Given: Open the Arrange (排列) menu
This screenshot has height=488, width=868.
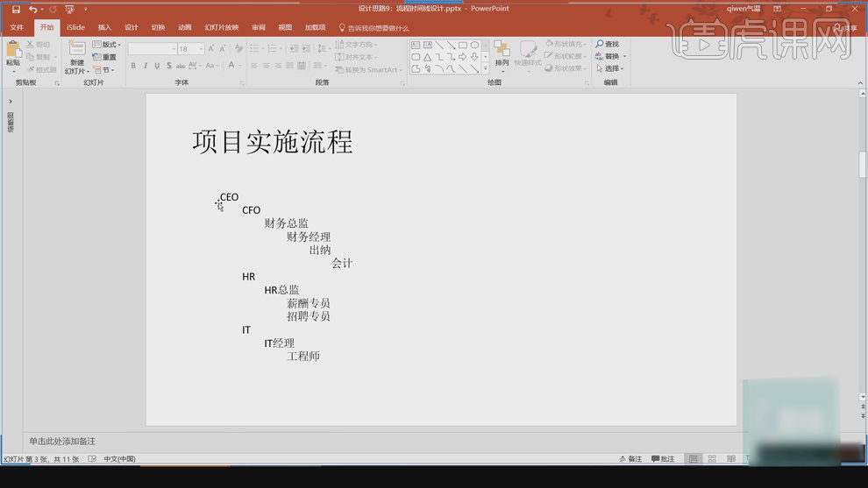Looking at the screenshot, I should coord(502,56).
